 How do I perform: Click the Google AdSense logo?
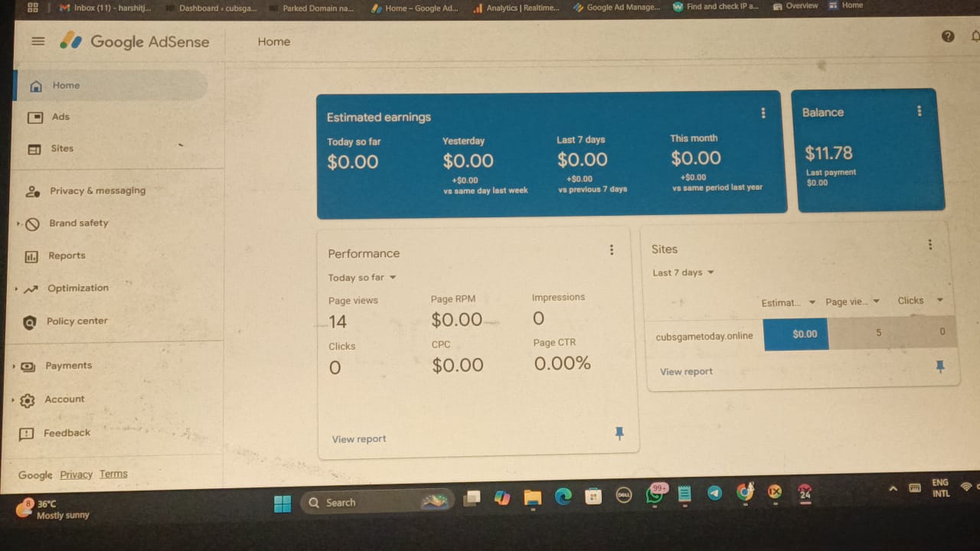136,41
